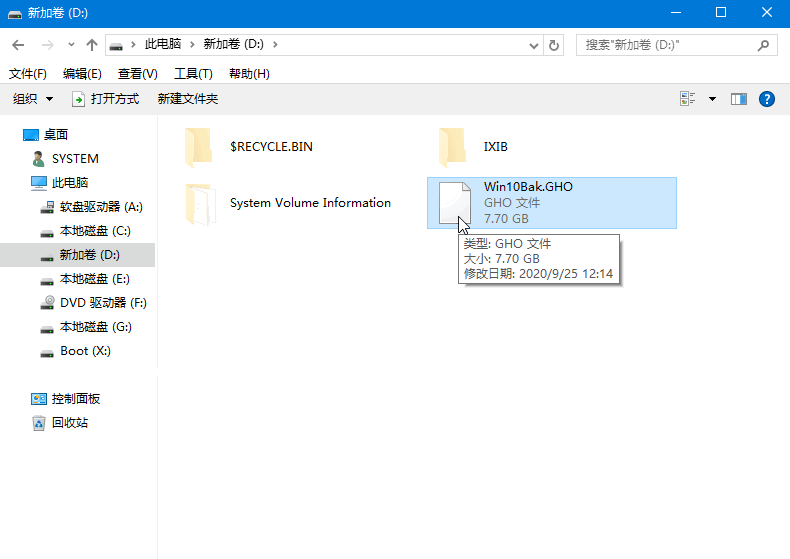Viewport: 790px width, 559px height.
Task: Open the 组织 dropdown menu
Action: 32,99
